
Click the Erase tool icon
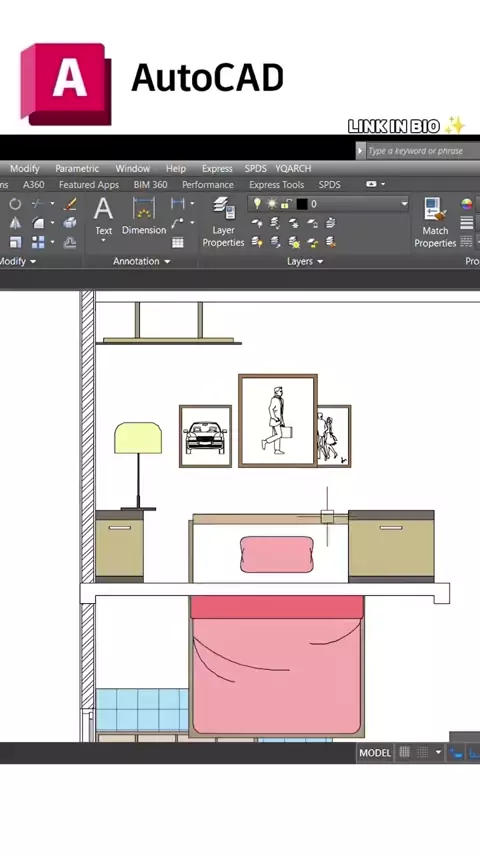[x=70, y=204]
